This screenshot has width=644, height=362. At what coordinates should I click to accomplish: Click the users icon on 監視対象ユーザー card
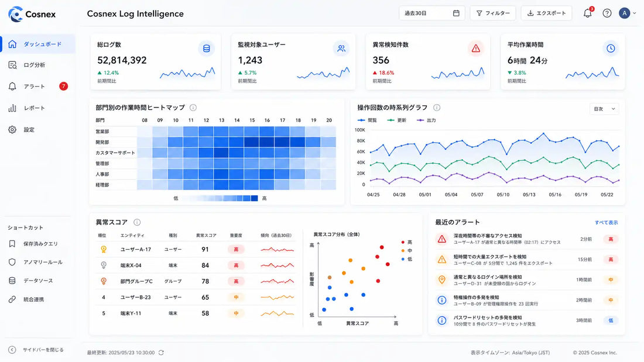click(x=341, y=49)
